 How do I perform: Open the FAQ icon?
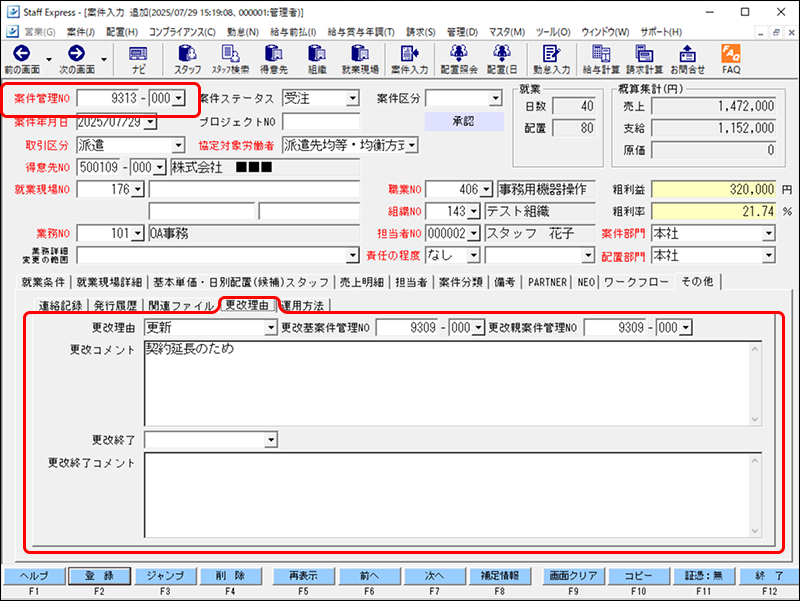point(731,59)
